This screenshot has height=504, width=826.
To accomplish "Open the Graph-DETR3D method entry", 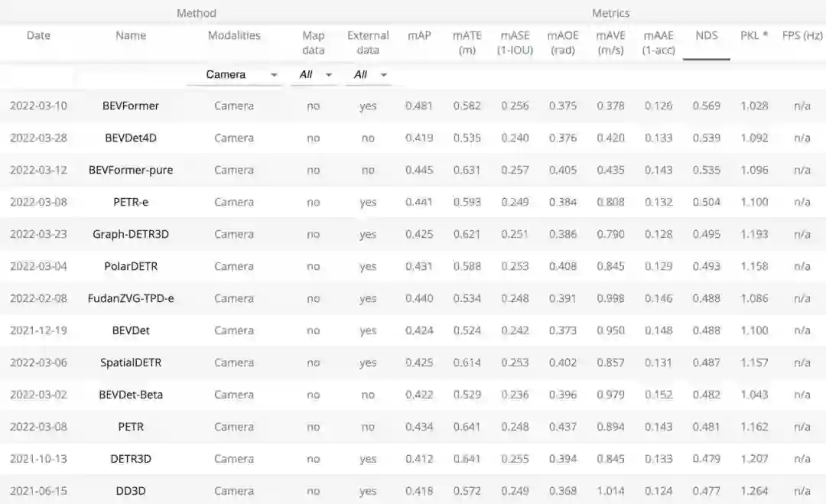I will click(x=131, y=235).
